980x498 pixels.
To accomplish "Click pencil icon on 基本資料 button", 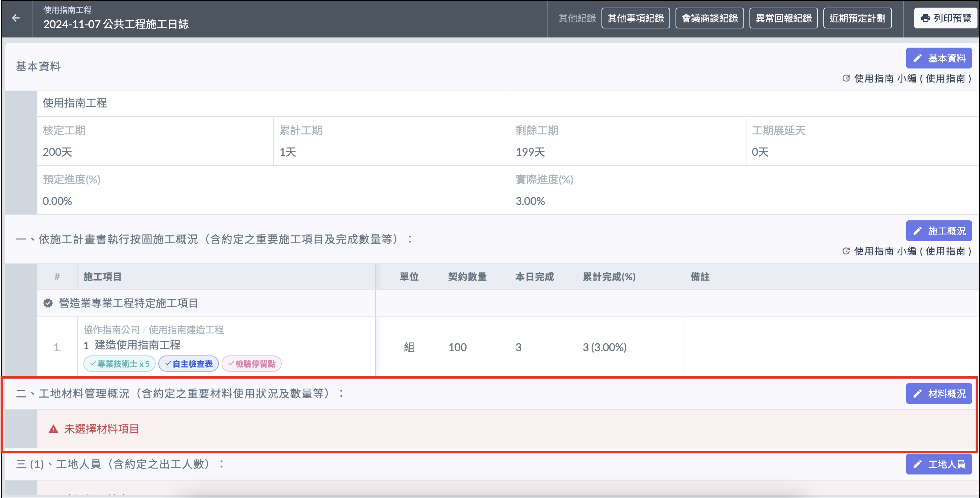I will tap(917, 58).
